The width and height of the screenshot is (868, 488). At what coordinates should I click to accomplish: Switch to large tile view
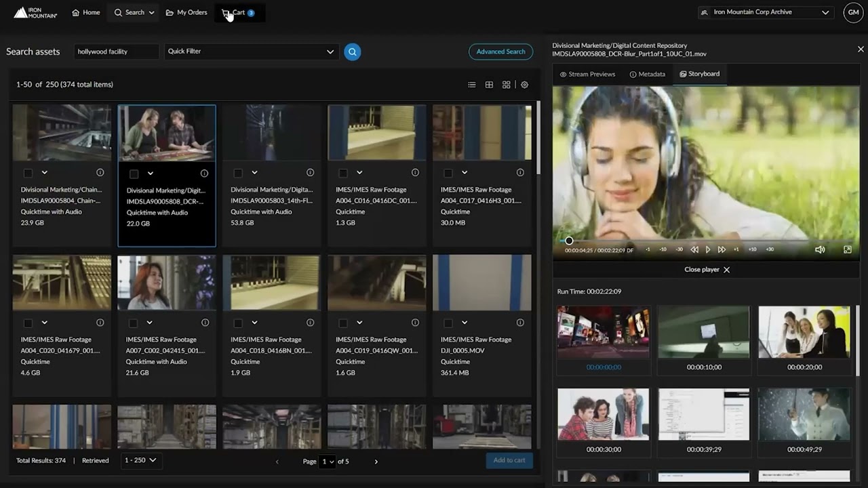point(507,85)
